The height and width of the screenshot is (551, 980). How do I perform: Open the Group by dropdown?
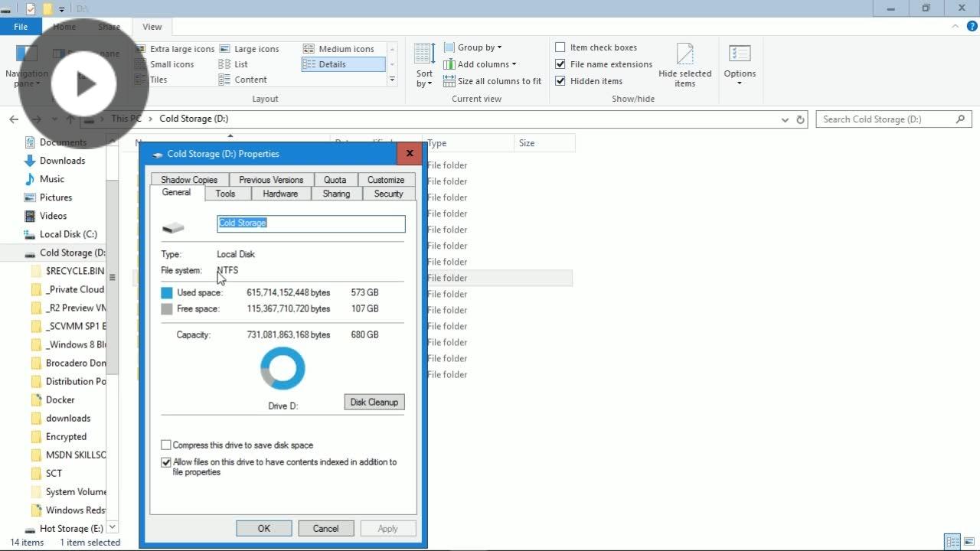tap(472, 47)
